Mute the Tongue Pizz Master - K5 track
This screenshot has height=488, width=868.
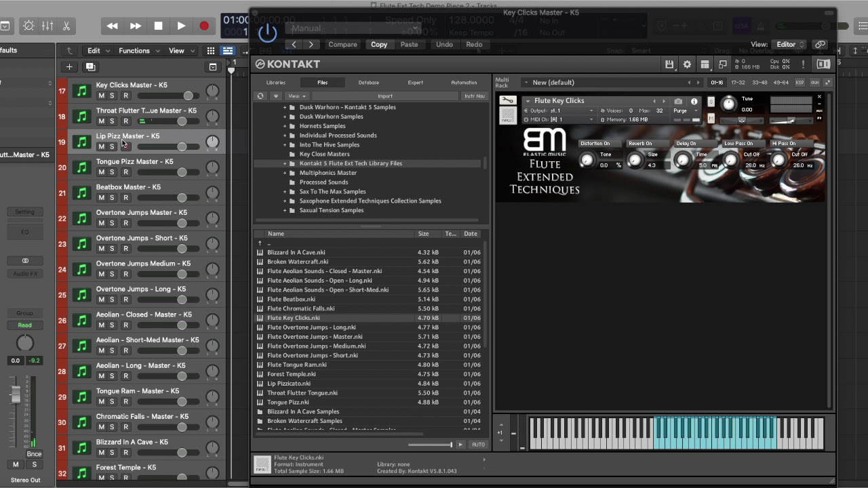(x=101, y=172)
